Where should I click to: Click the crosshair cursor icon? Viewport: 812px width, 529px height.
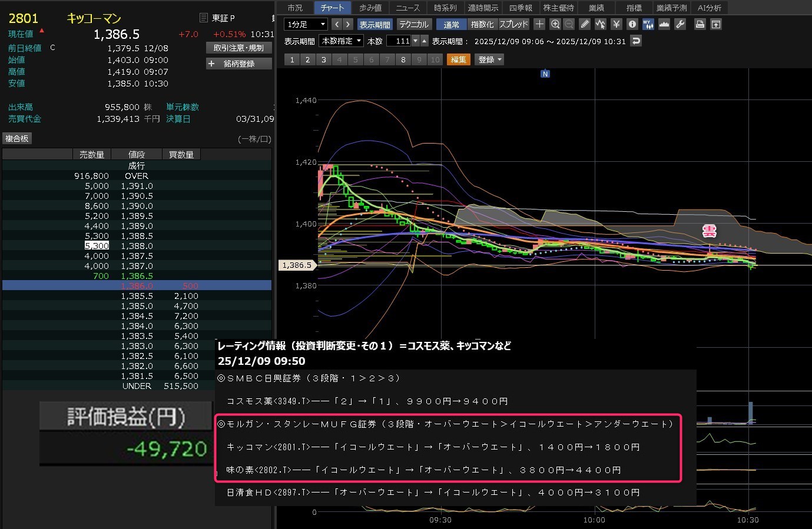[539, 24]
